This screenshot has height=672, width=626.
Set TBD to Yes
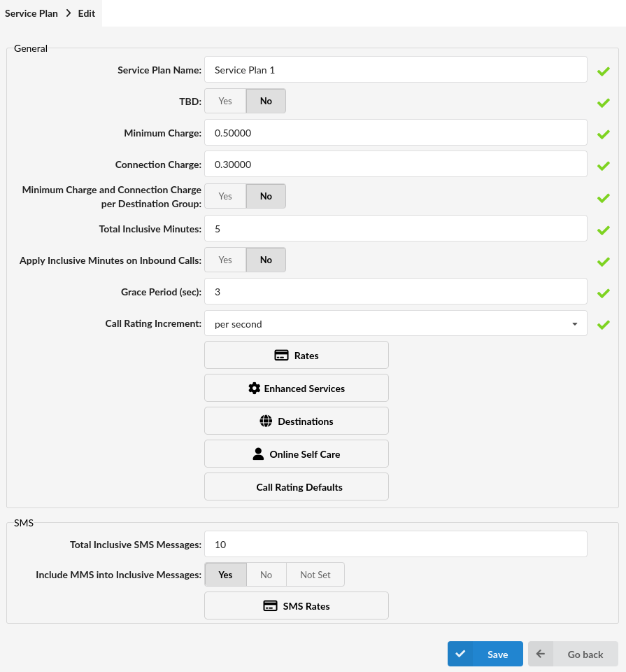pos(225,101)
